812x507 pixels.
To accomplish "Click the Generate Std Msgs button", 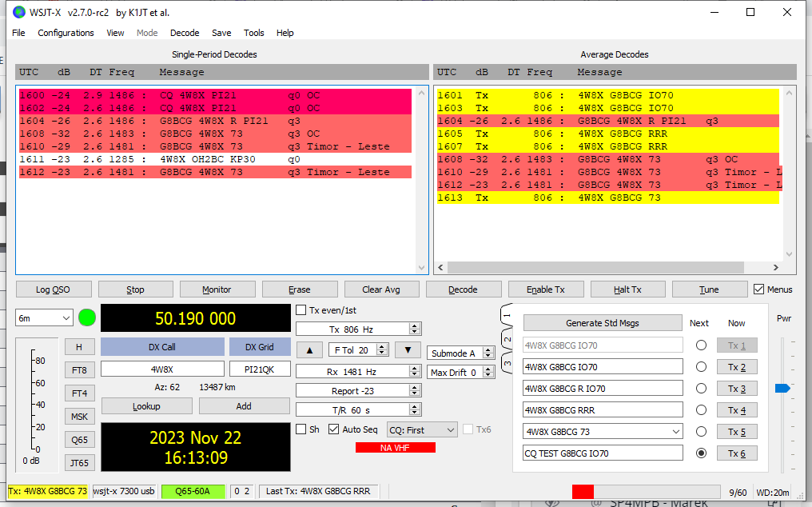I will 603,323.
